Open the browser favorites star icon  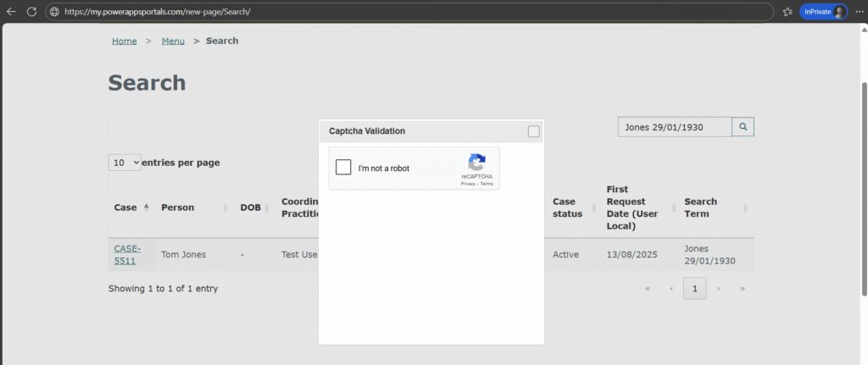[787, 12]
